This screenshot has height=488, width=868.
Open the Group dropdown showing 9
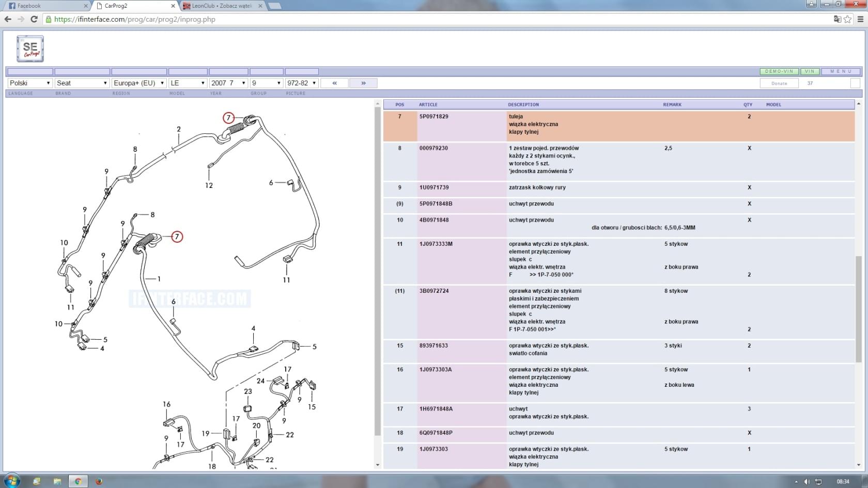click(267, 83)
